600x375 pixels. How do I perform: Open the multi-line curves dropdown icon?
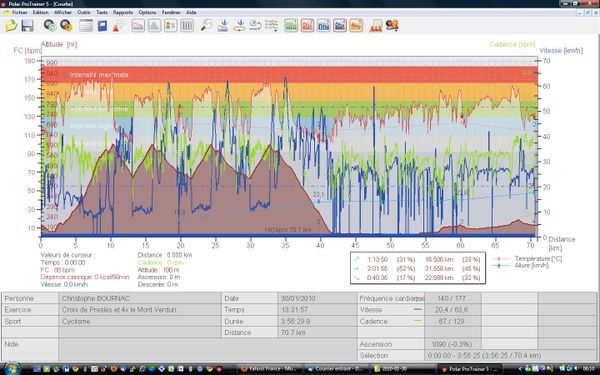coord(271,26)
